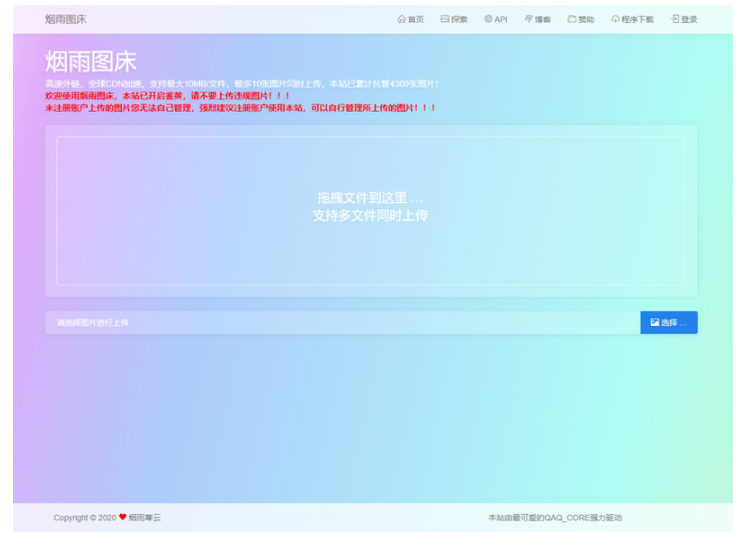Open 探索 via its picture icon
The image size is (742, 545).
point(445,19)
